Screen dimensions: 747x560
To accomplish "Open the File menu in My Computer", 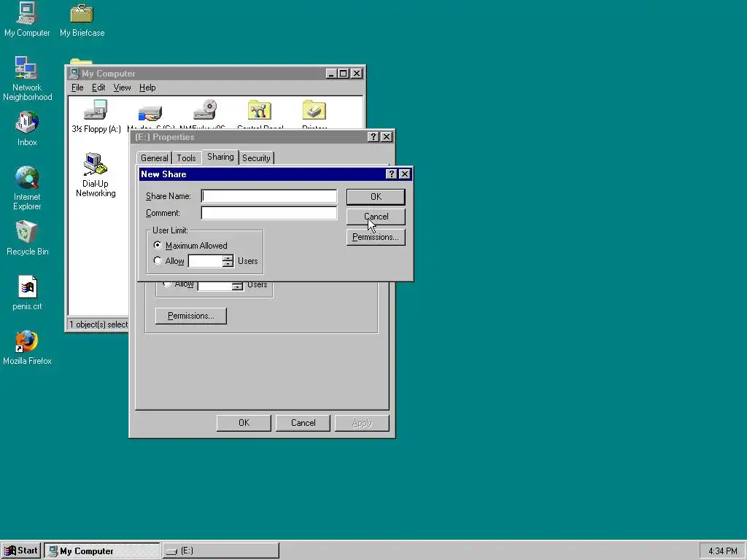I will tap(77, 87).
